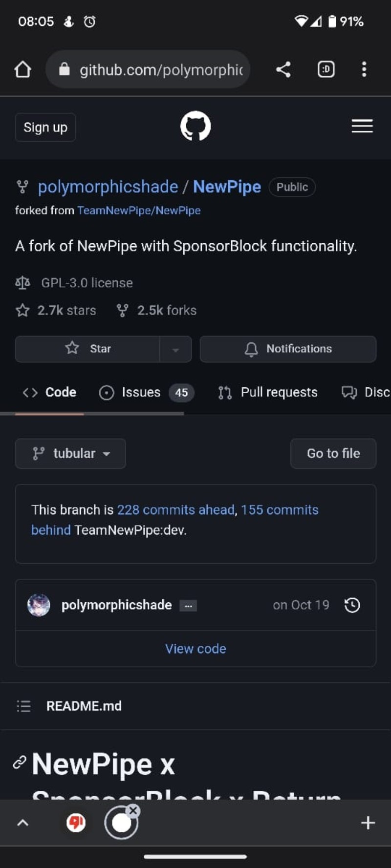Image resolution: width=391 pixels, height=868 pixels.
Task: Star the NewPipe repository
Action: (88, 349)
